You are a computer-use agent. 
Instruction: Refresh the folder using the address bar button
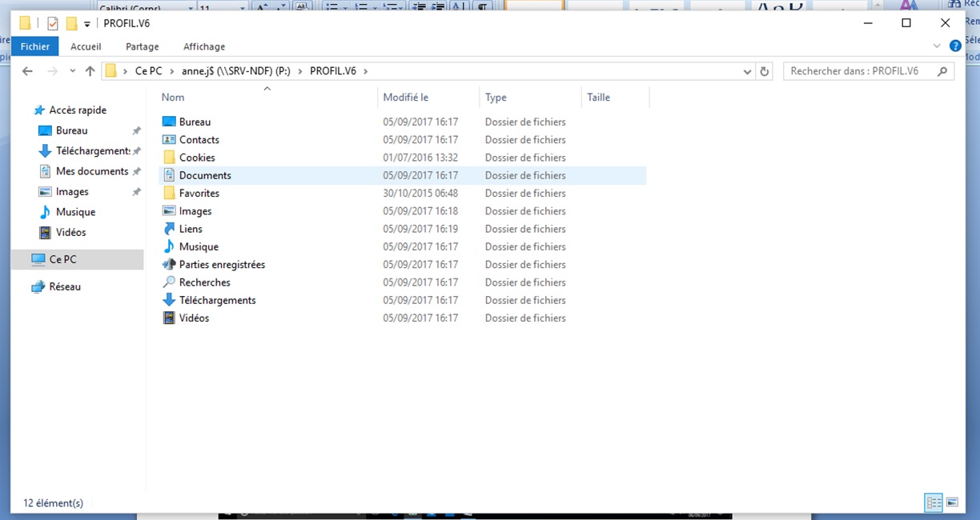pyautogui.click(x=765, y=71)
